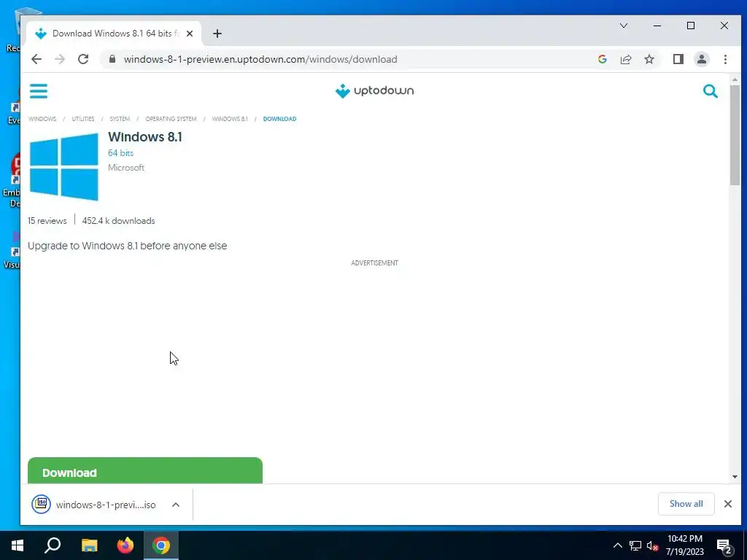The height and width of the screenshot is (560, 747).
Task: Click the 64 bits link
Action: click(120, 153)
